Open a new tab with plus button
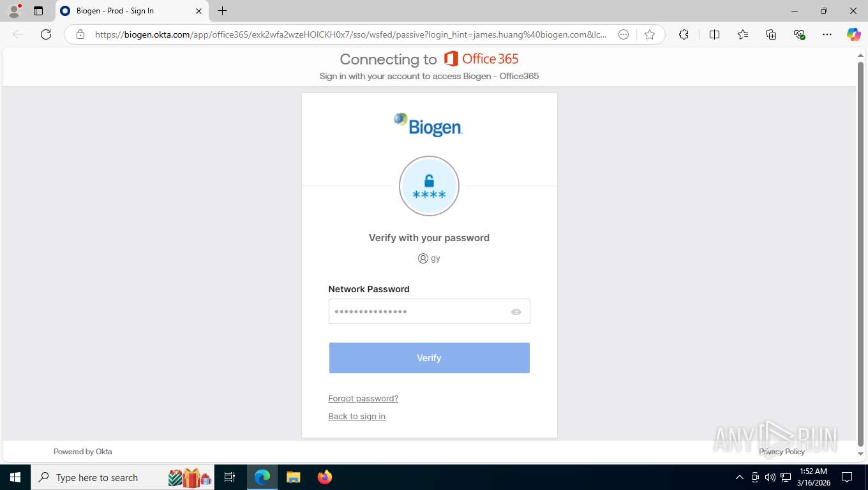Screen dimensions: 868x490 tap(222, 11)
